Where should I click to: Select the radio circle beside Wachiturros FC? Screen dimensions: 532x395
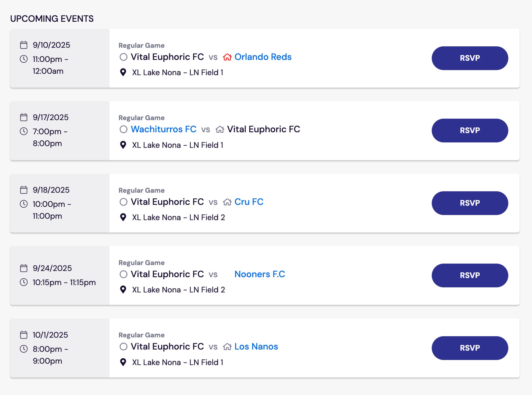[x=124, y=129]
